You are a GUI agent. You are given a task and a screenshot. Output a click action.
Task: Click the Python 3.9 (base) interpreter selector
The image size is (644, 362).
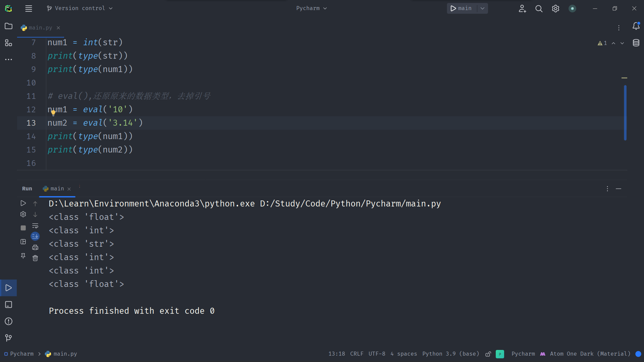click(450, 354)
